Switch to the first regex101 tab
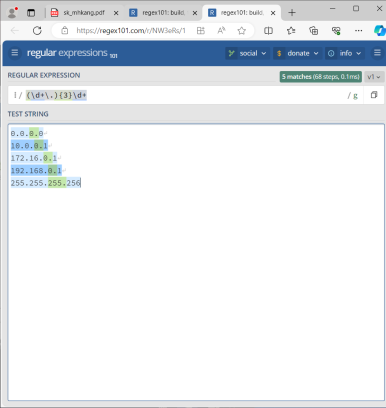The height and width of the screenshot is (408, 386). [x=163, y=13]
